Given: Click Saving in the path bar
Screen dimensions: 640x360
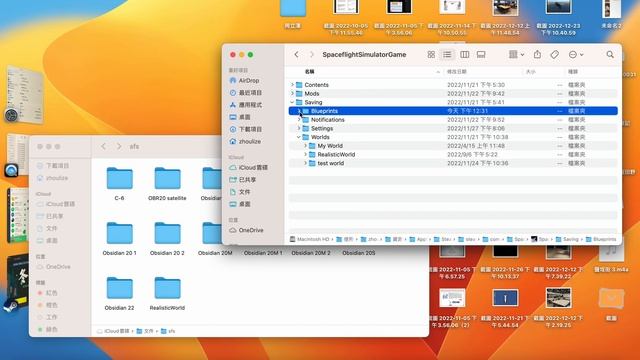Looking at the screenshot, I should tap(567, 239).
